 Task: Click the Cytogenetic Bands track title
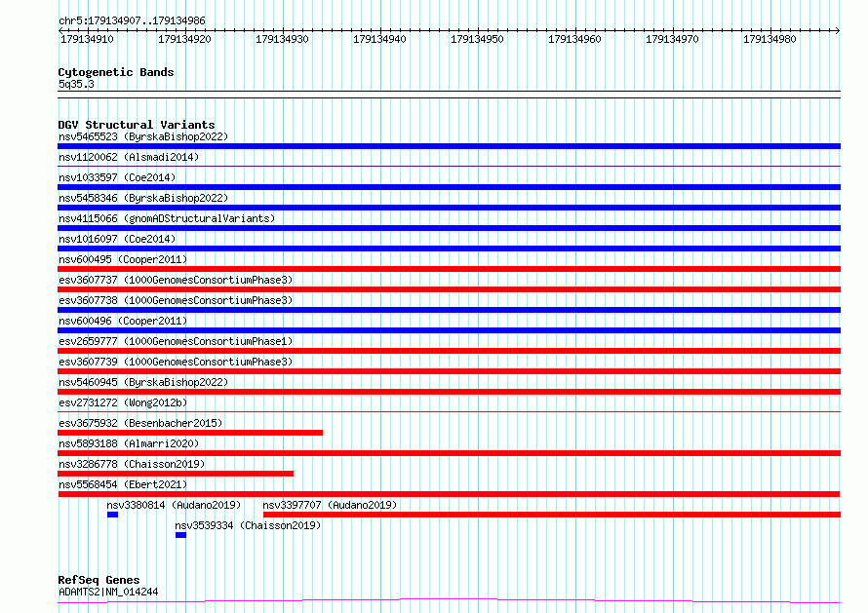tap(116, 72)
